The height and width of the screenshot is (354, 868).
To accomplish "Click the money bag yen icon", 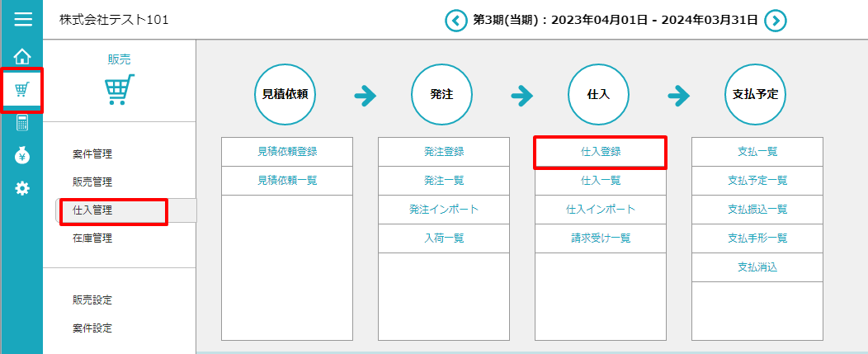I will pos(22,156).
